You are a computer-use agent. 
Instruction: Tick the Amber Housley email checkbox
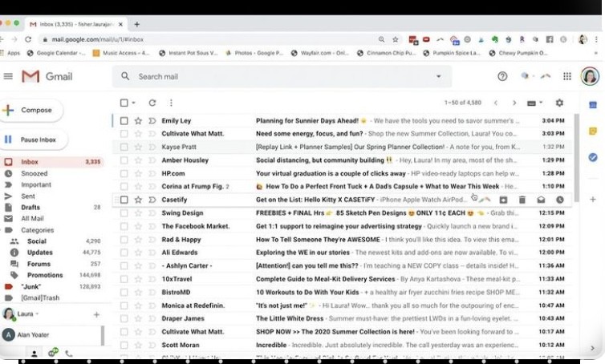tap(124, 160)
